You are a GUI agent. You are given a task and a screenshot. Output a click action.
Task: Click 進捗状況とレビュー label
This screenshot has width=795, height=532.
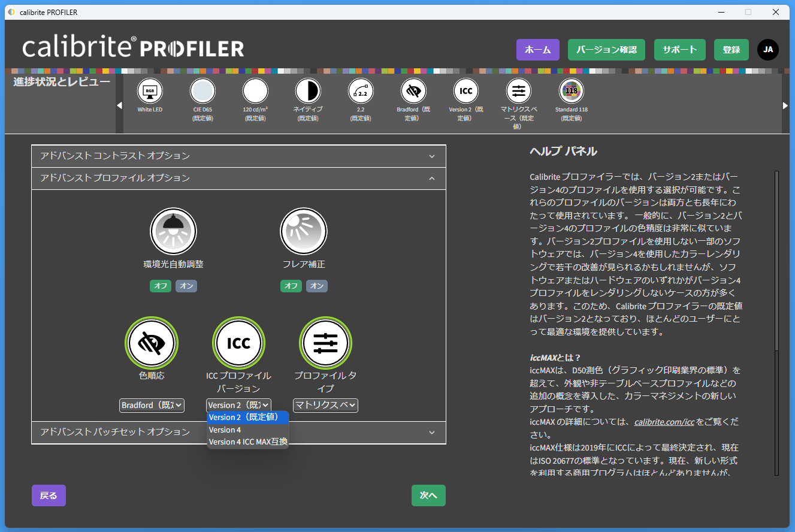point(62,82)
